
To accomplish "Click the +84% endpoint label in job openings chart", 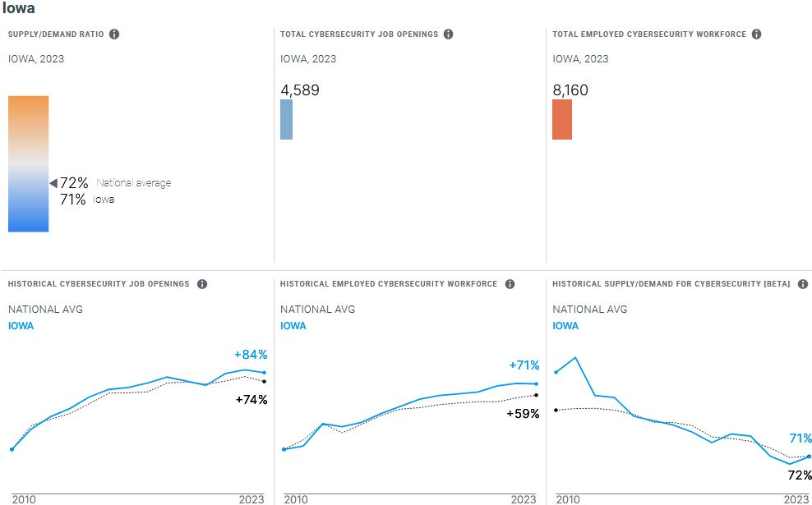I will pyautogui.click(x=251, y=355).
